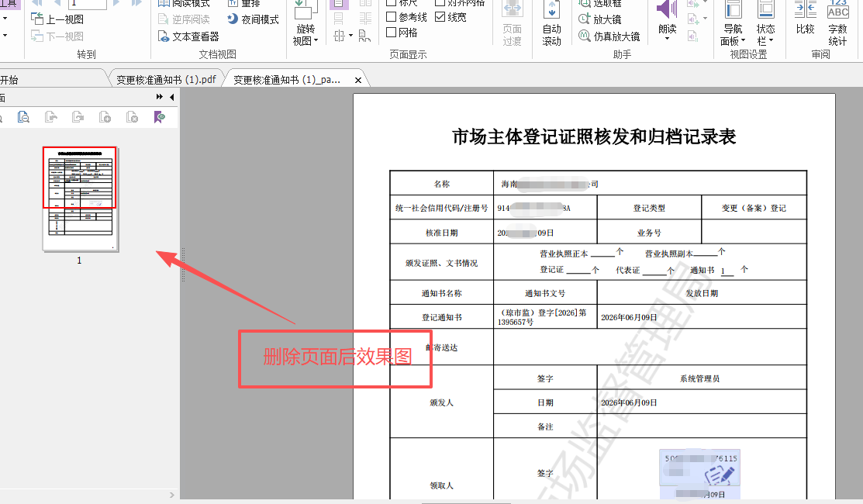
Task: Click the page bookmark icon in the thumbnail toolbar
Action: point(160,117)
